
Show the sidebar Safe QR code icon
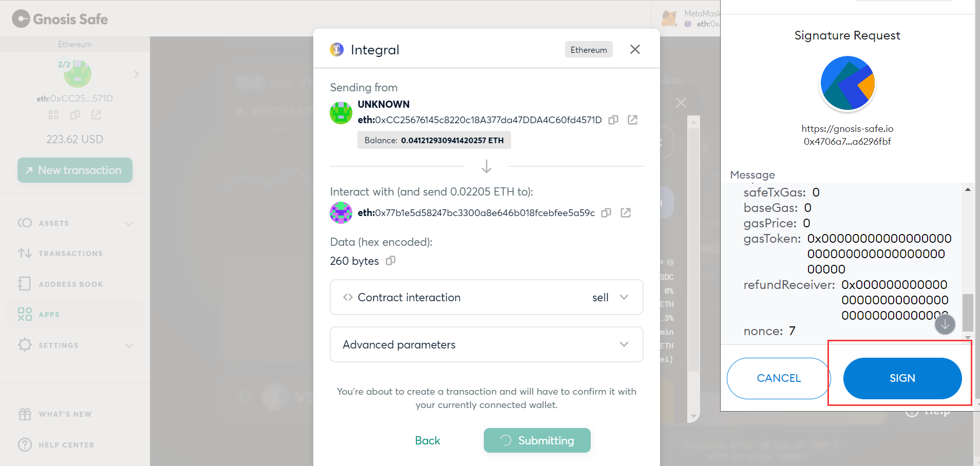(53, 115)
